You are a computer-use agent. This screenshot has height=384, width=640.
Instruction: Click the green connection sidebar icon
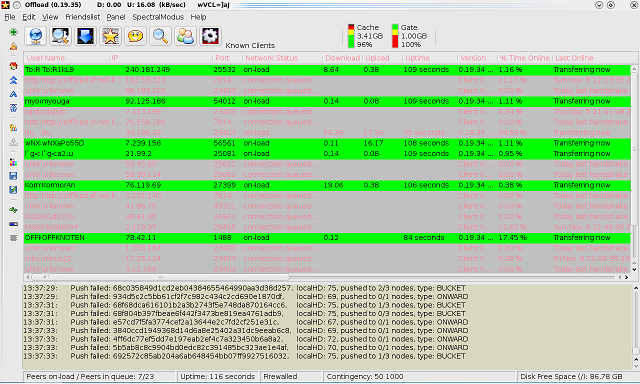click(x=13, y=210)
